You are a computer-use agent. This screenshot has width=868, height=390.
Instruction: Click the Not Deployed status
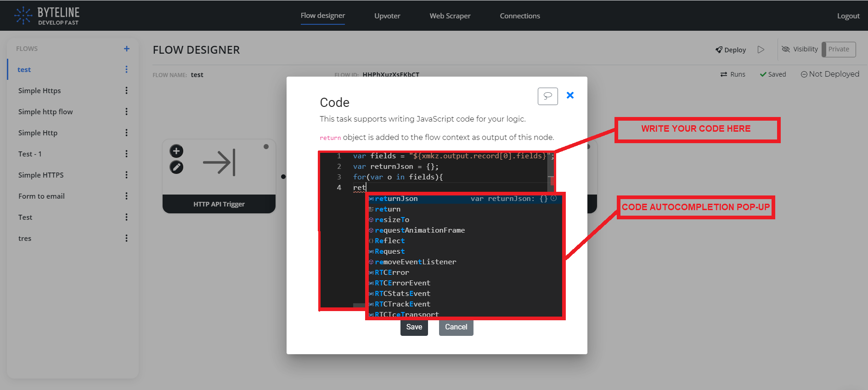(830, 74)
